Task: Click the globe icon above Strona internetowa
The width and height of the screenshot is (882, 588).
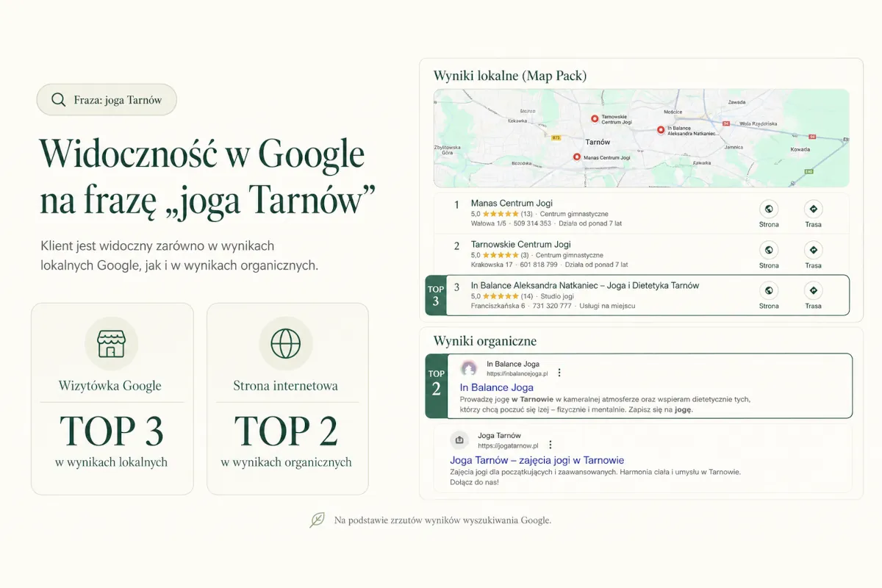Action: coord(286,343)
